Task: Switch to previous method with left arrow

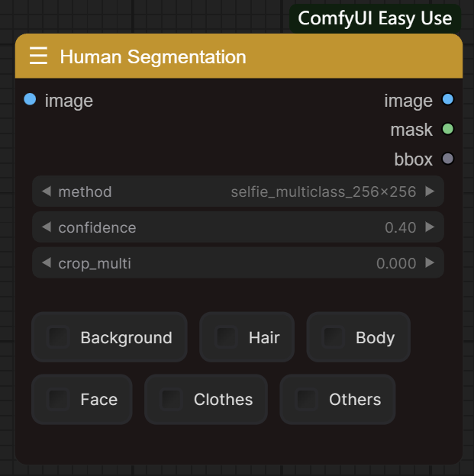Action: (46, 191)
